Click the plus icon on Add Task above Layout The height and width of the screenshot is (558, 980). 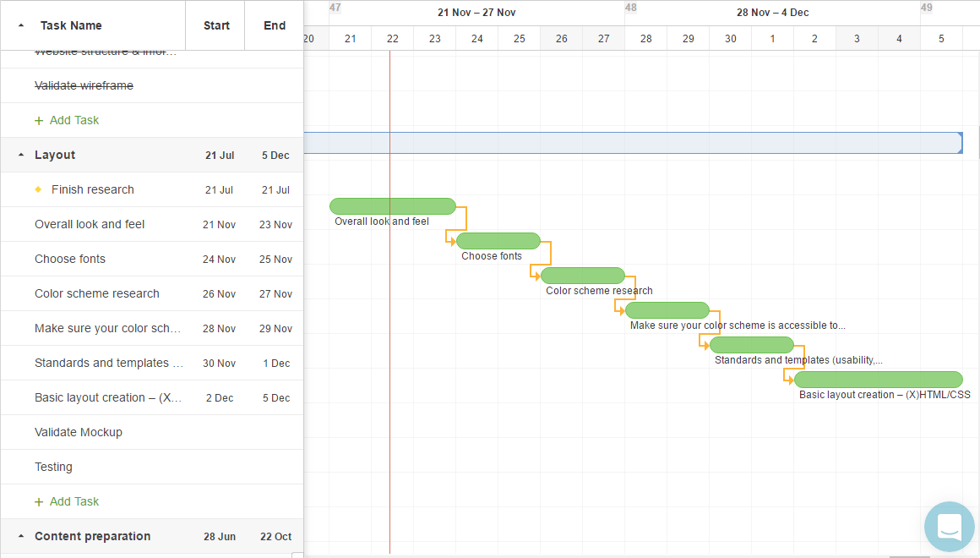pyautogui.click(x=38, y=120)
